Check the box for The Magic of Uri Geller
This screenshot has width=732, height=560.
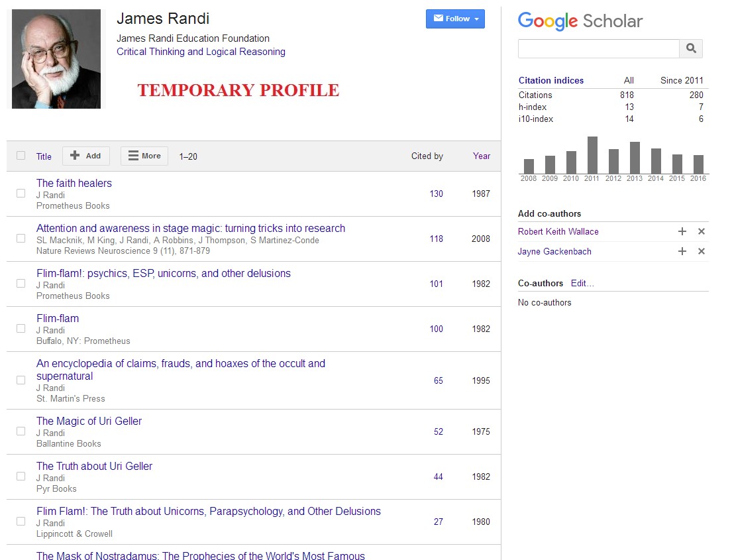click(x=21, y=431)
